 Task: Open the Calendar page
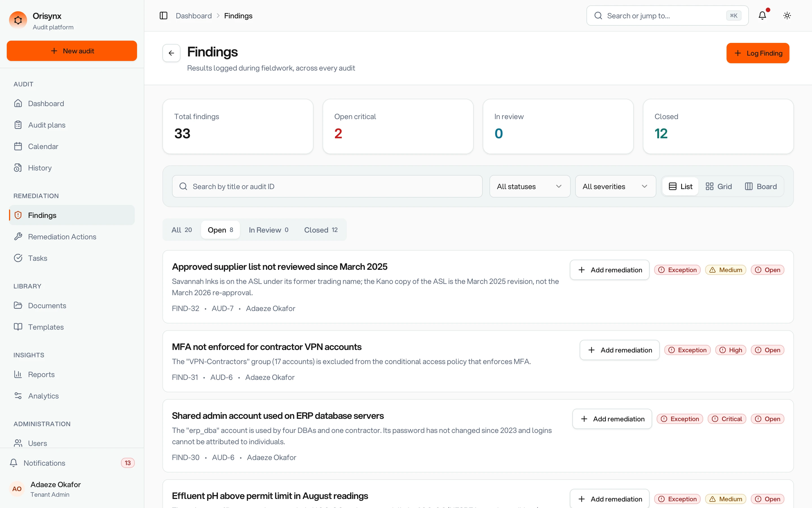[x=72, y=146]
